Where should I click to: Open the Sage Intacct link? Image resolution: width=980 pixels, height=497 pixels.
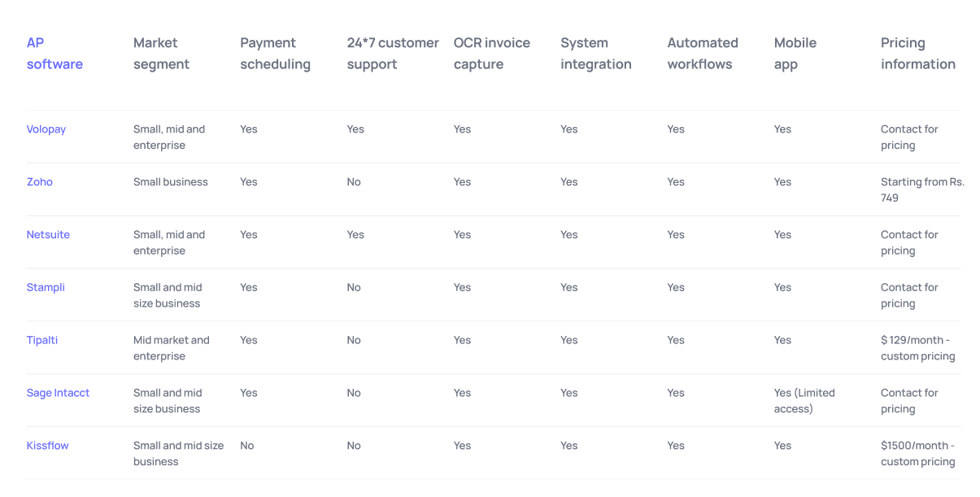58,393
